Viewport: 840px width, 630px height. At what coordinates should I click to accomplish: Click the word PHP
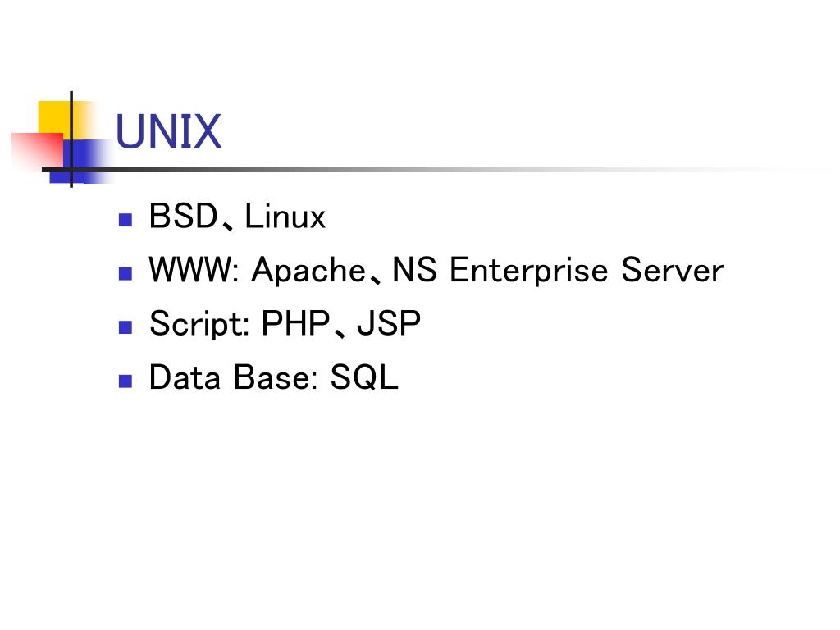point(295,323)
